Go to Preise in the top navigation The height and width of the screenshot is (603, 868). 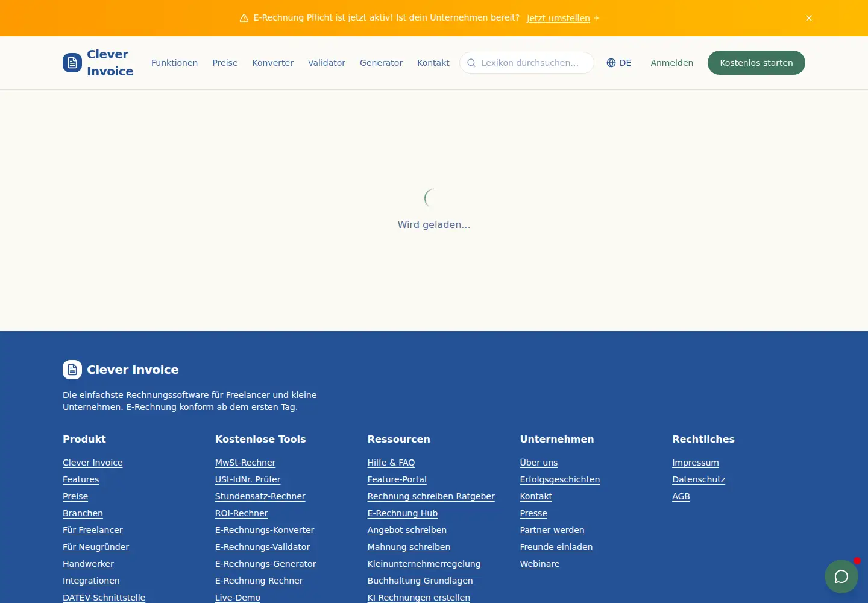pos(225,63)
